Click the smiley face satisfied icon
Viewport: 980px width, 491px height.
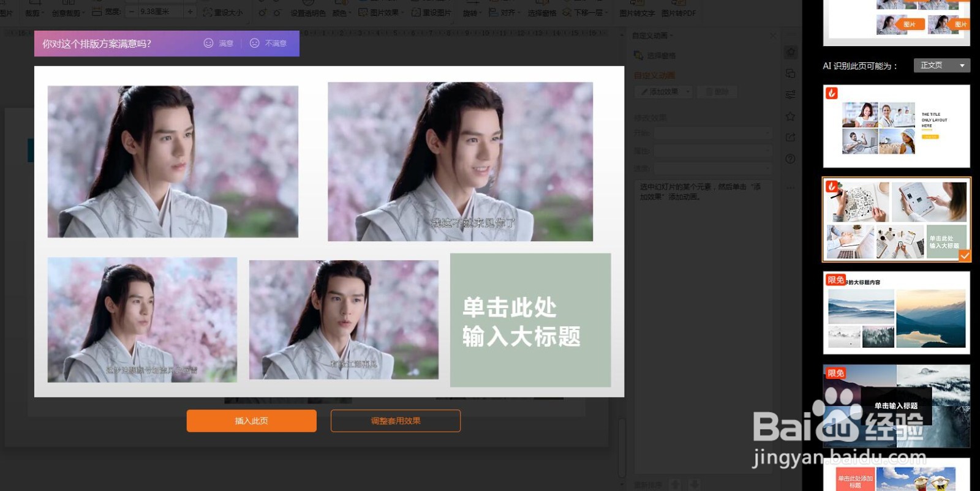point(208,43)
